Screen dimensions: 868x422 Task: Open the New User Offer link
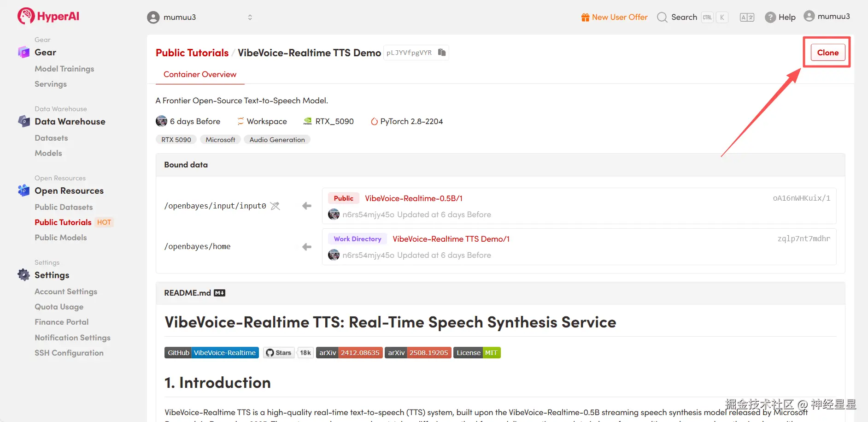tap(620, 18)
